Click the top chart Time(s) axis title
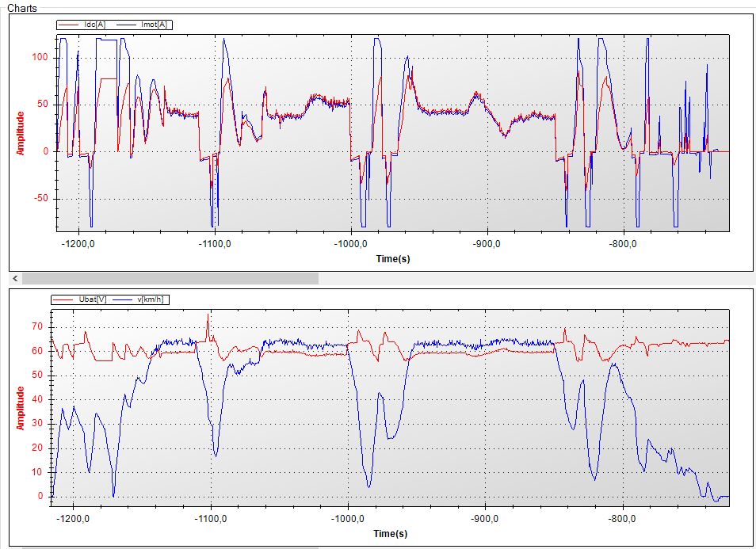 point(393,258)
